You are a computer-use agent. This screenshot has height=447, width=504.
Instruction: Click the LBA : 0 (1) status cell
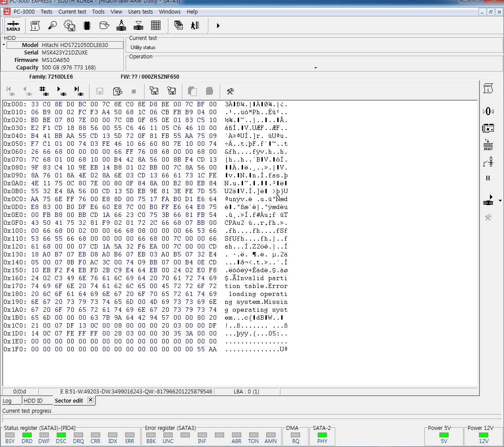point(247,391)
